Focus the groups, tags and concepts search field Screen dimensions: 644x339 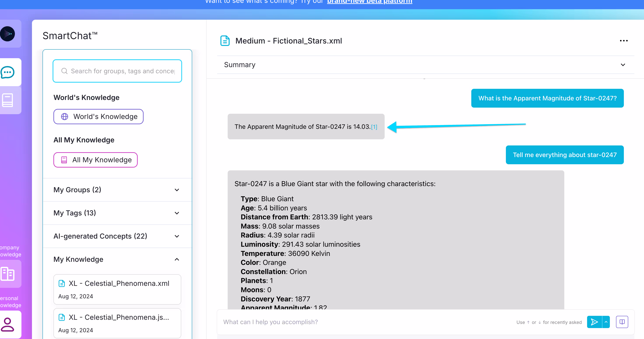117,71
